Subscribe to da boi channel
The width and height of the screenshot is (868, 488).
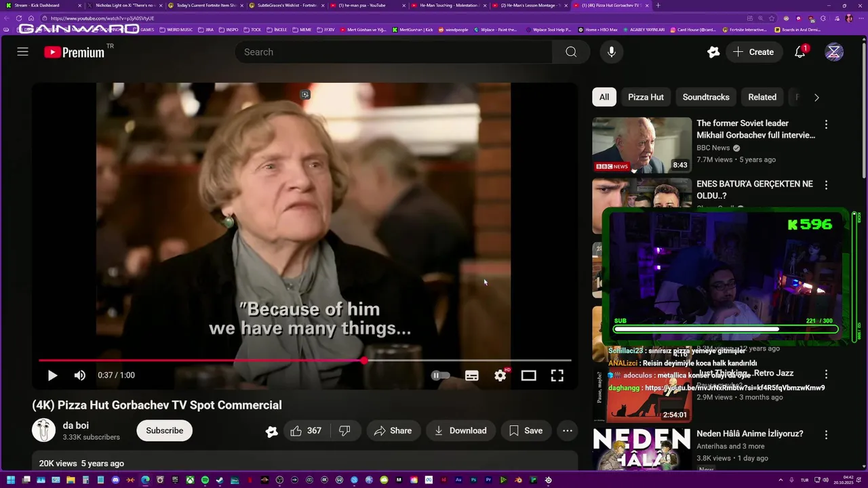(x=165, y=430)
